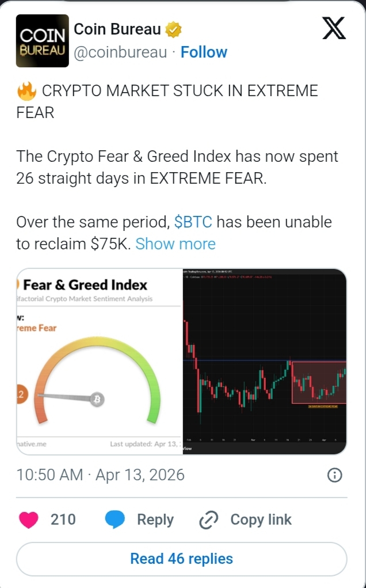The height and width of the screenshot is (588, 366).
Task: Open the @coinbureau handle
Action: tap(120, 52)
